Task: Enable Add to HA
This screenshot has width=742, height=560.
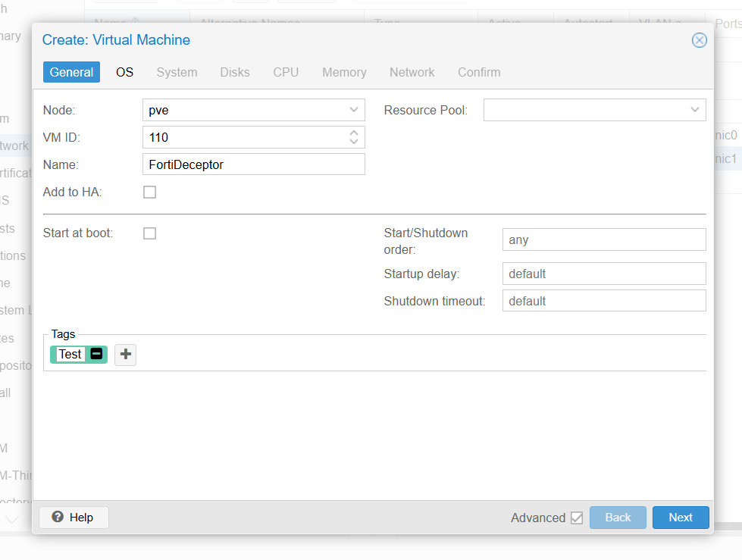Action: click(149, 192)
